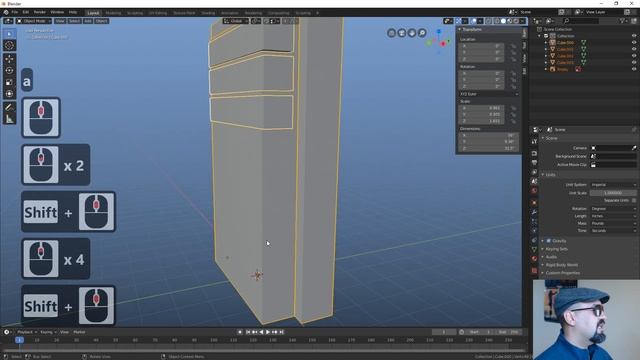This screenshot has height=360, width=640.
Task: Hide the Cube.000 object via eye
Action: click(x=634, y=42)
